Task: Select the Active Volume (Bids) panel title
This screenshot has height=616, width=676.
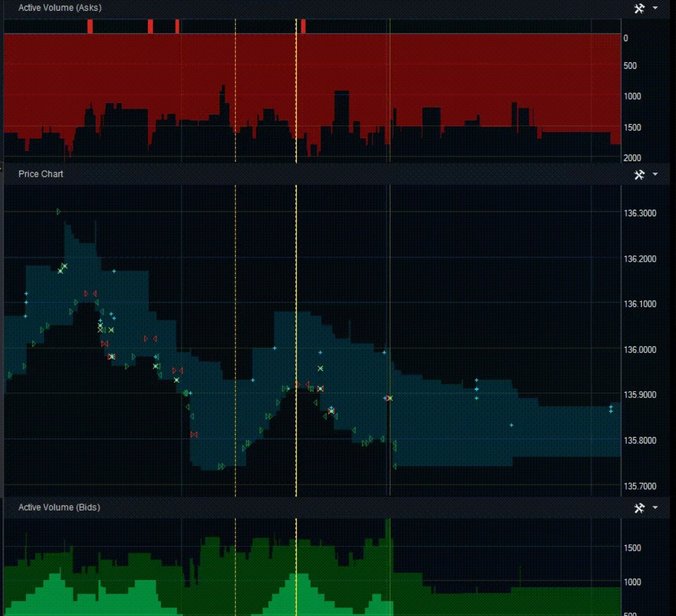Action: tap(59, 507)
